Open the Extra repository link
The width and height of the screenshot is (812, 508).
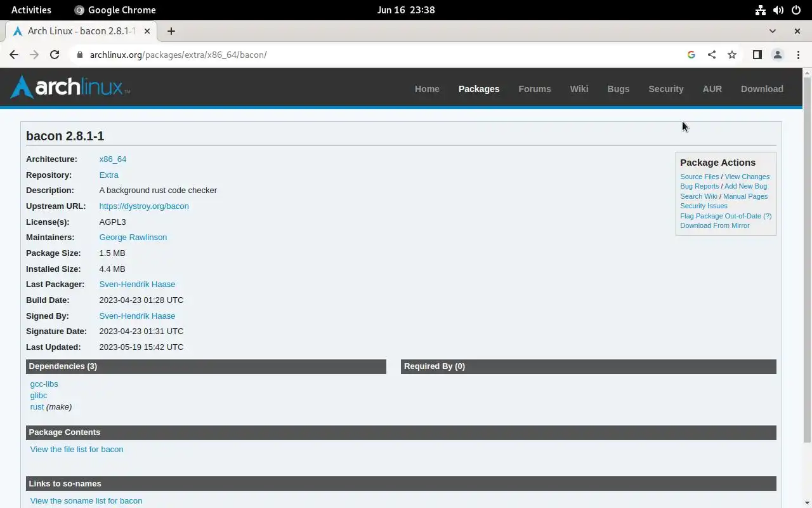point(109,175)
